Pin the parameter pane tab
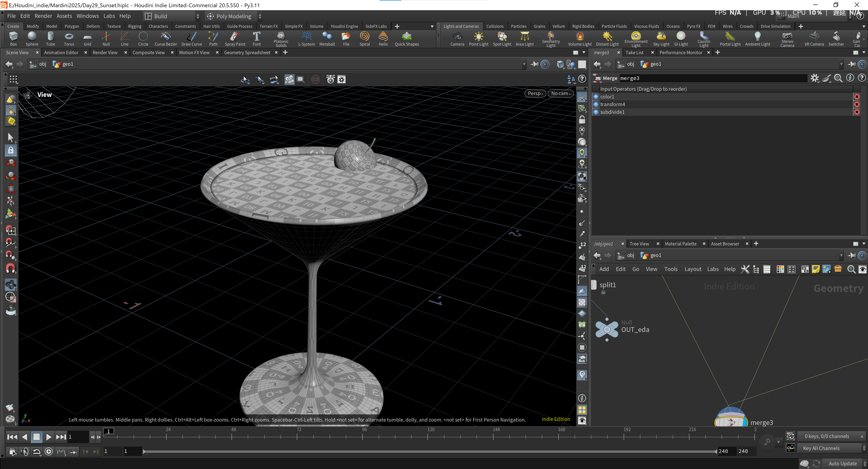Image resolution: width=868 pixels, height=469 pixels. click(851, 64)
